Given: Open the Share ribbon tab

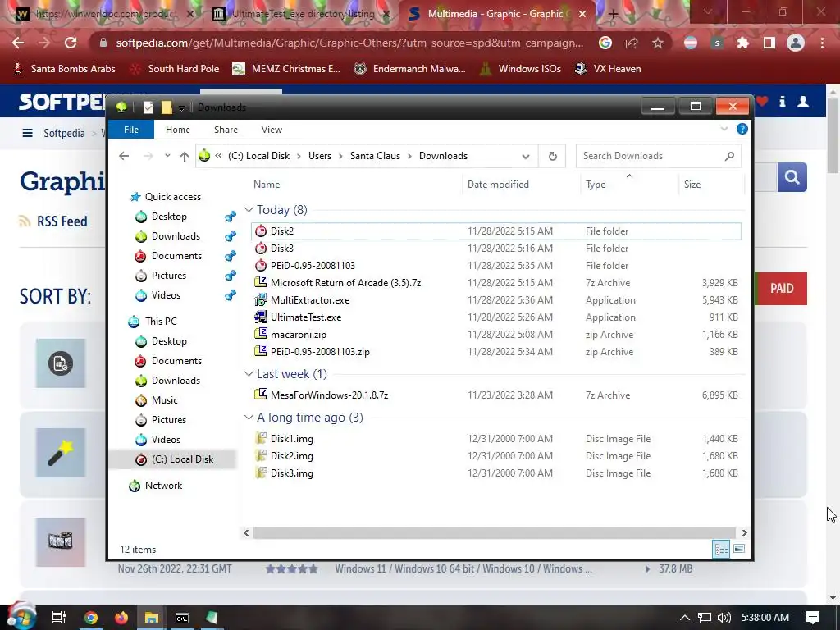Looking at the screenshot, I should pyautogui.click(x=226, y=130).
